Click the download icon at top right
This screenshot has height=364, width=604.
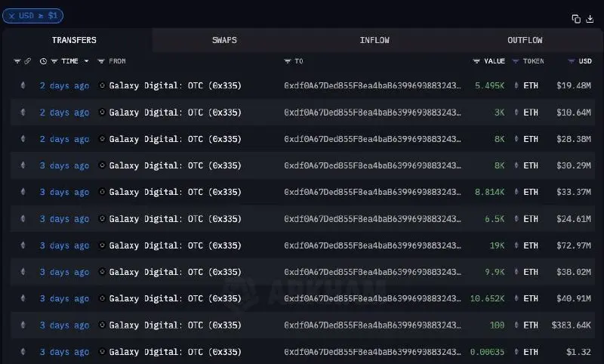[x=590, y=19]
